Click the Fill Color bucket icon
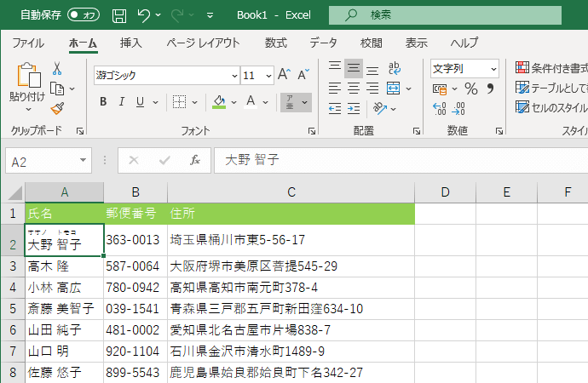588x383 pixels. (x=219, y=101)
